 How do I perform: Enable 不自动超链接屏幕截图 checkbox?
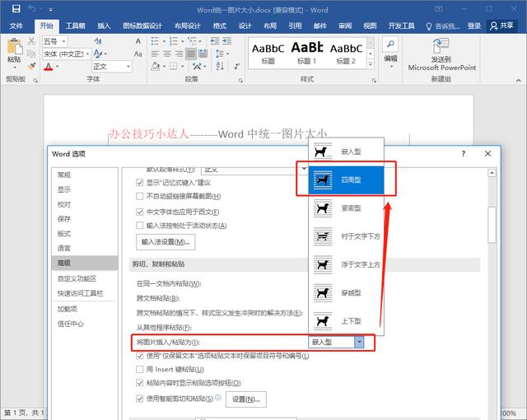(139, 196)
